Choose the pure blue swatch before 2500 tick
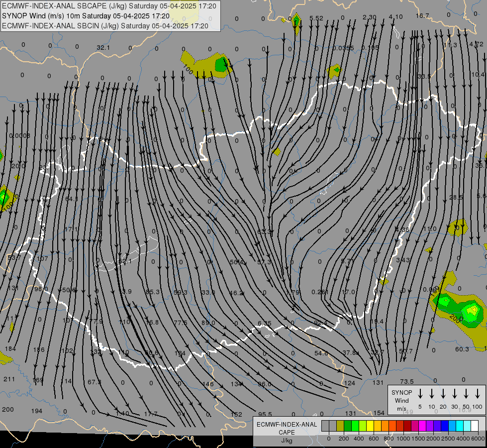The image size is (487, 448). 444,426
